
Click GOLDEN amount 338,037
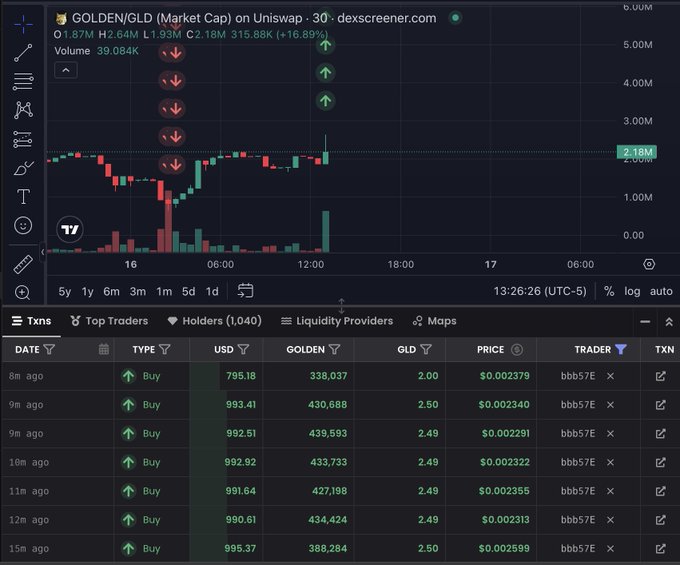[328, 376]
